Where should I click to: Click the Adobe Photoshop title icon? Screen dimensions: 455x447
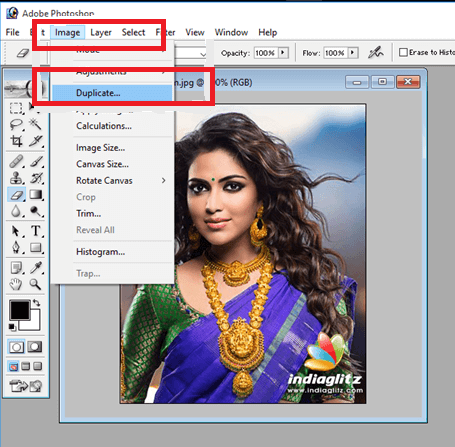click(12, 13)
